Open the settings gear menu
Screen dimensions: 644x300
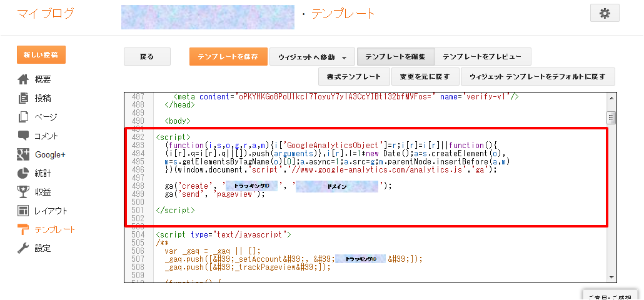tap(605, 13)
